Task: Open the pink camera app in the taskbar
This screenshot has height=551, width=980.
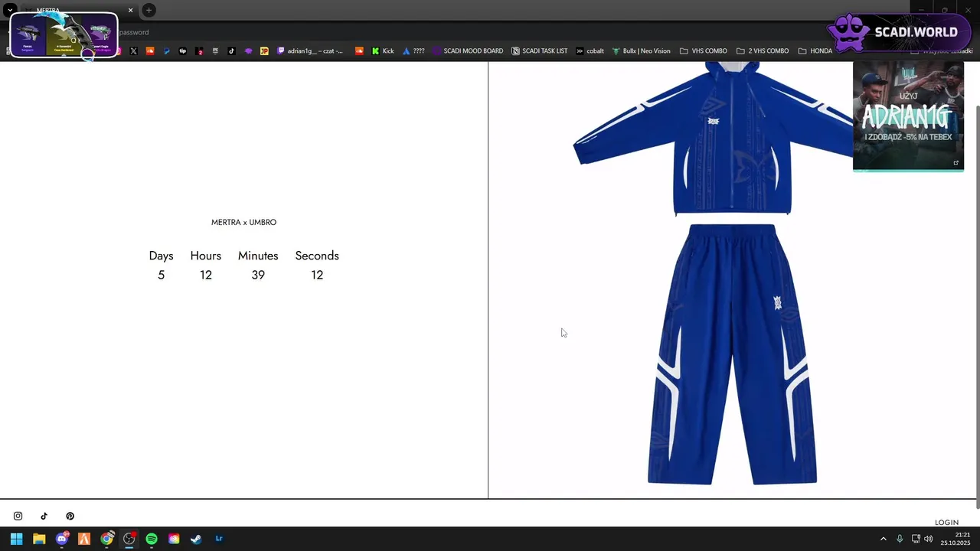Action: pos(174,539)
